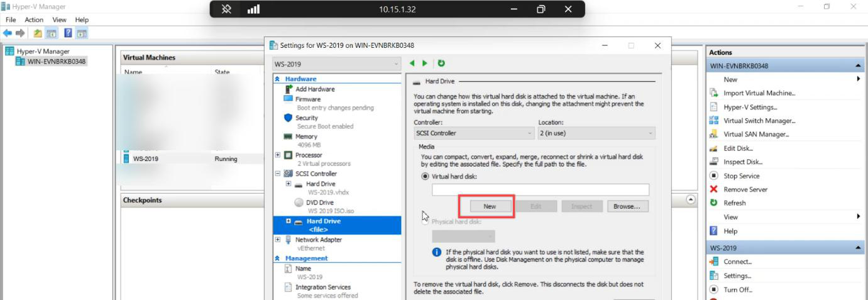Image resolution: width=868 pixels, height=300 pixels.
Task: Click the Forward arrow in Hyper-V Manager toolbar
Action: [20, 33]
